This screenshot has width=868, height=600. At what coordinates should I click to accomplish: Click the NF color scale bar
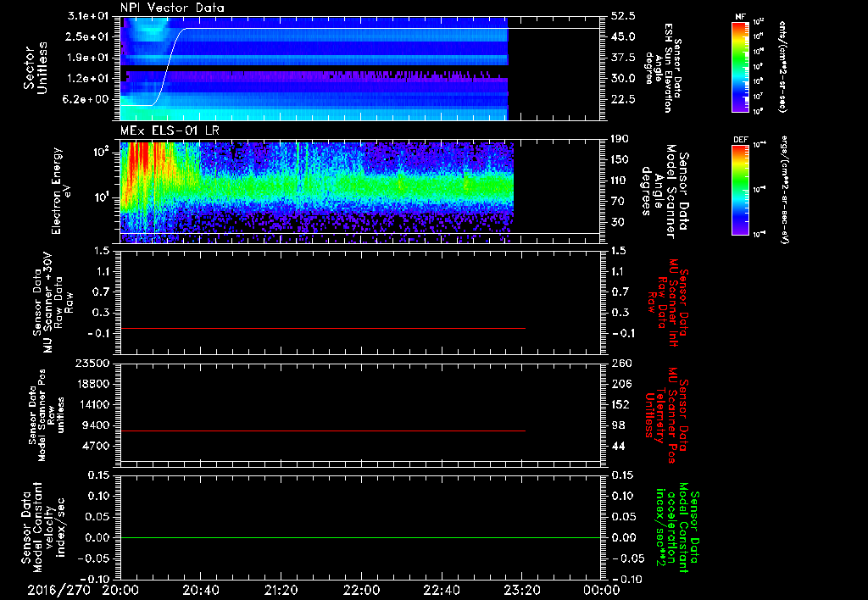[x=741, y=66]
